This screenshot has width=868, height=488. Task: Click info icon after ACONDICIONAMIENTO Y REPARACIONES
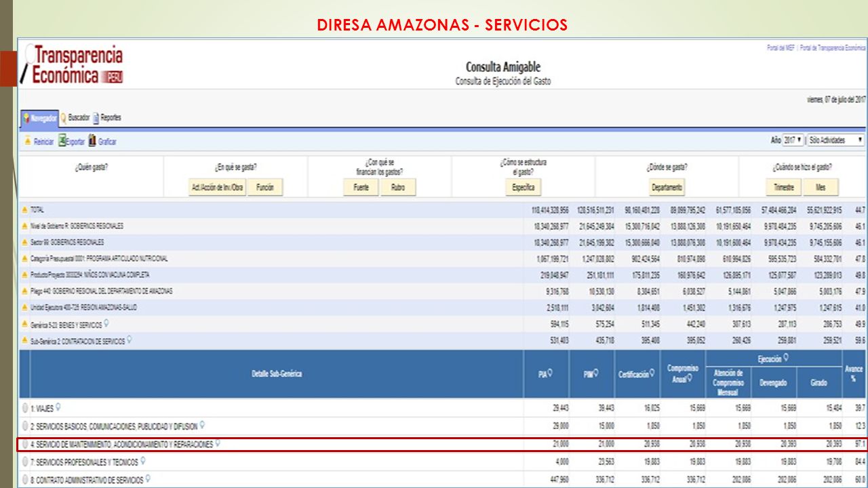point(218,443)
